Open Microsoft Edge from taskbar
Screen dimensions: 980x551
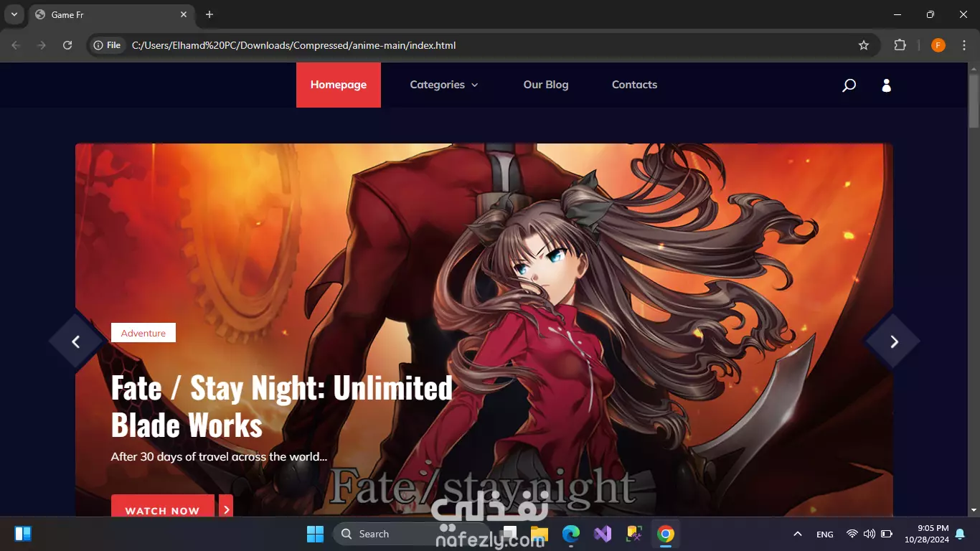pyautogui.click(x=571, y=534)
